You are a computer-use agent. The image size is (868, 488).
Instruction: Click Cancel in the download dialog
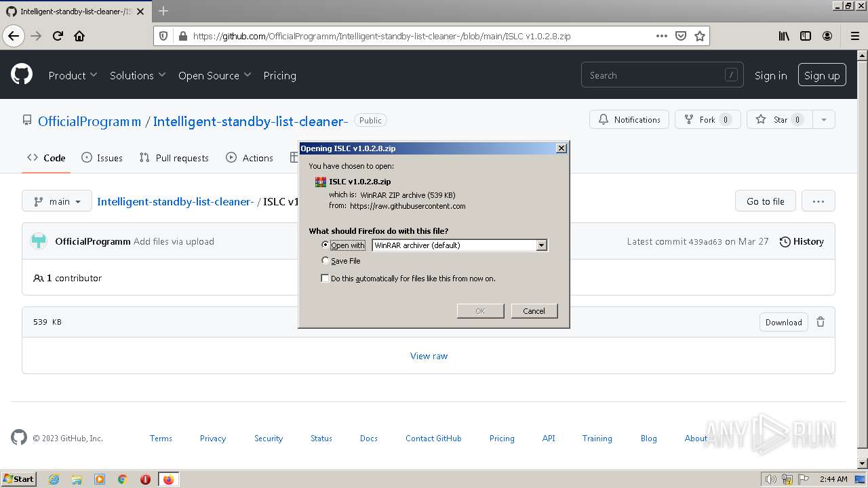pyautogui.click(x=534, y=310)
